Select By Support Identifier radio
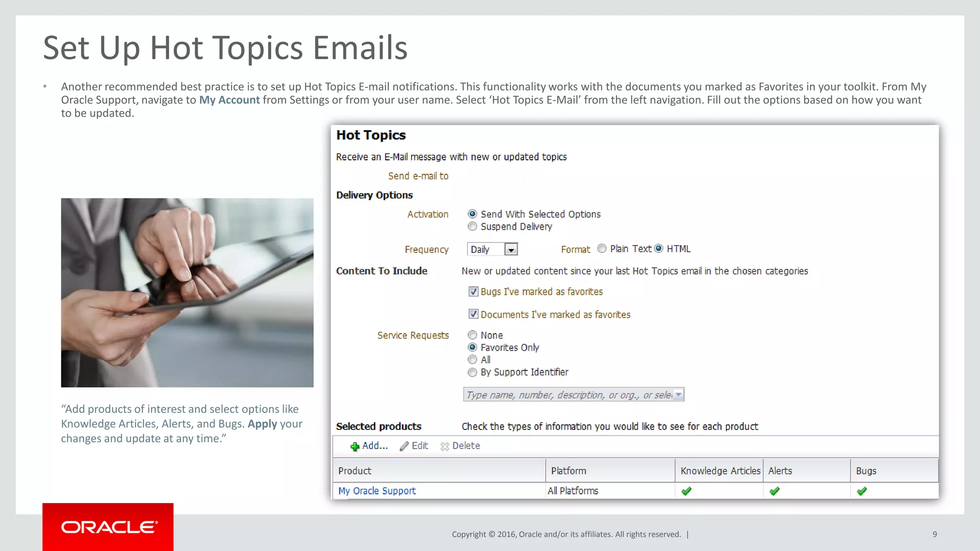The height and width of the screenshot is (551, 980). tap(472, 372)
